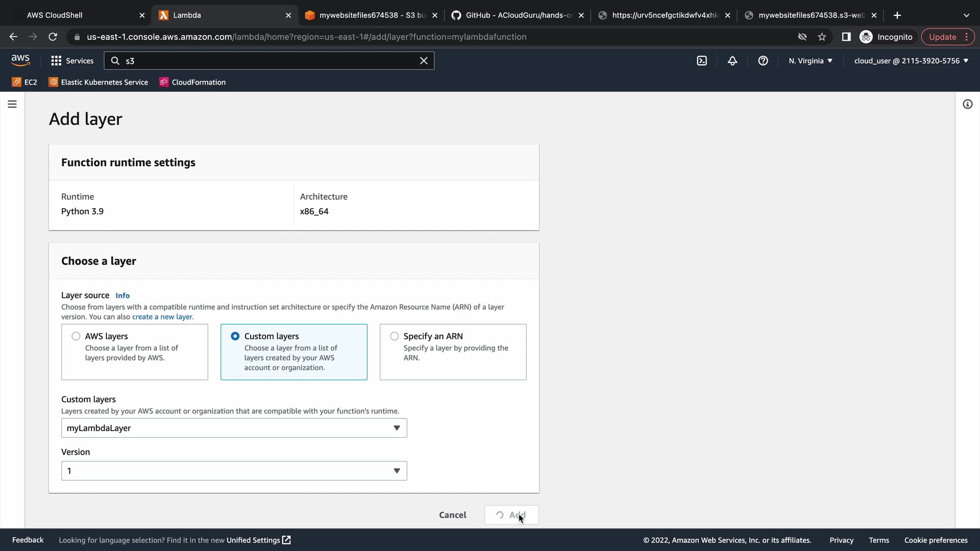Screen dimensions: 980x551
Task: Select the AWS layers radio option
Action: 76,336
